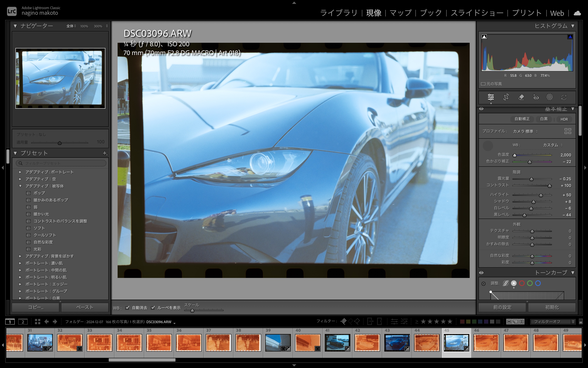This screenshot has height=368, width=588.
Task: Switch to Grid view icon in filmstrip bar
Action: point(37,322)
